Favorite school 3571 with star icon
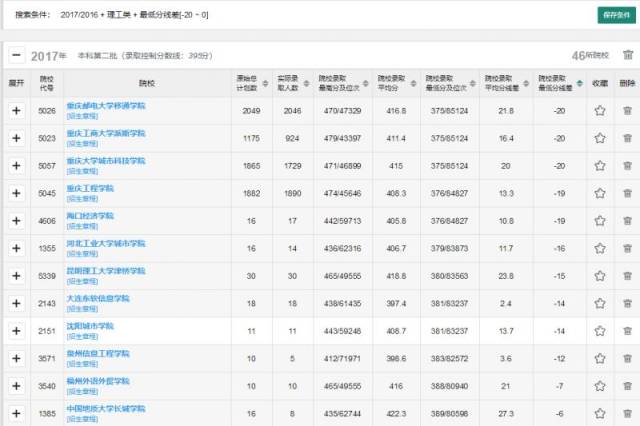 (600, 358)
